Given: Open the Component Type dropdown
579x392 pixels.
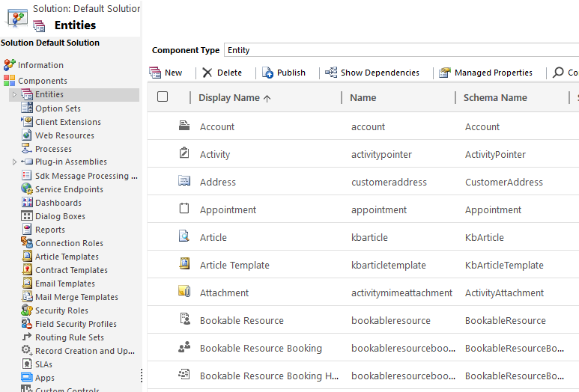Looking at the screenshot, I should click(x=401, y=50).
